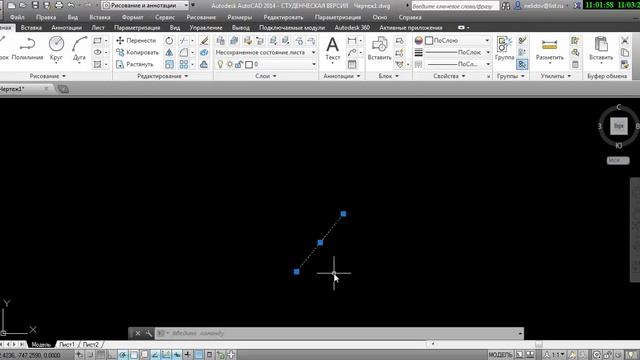Image resolution: width=640 pixels, height=360 pixels.
Task: Switch to the Аннотации ribbon tab
Action: point(67,27)
